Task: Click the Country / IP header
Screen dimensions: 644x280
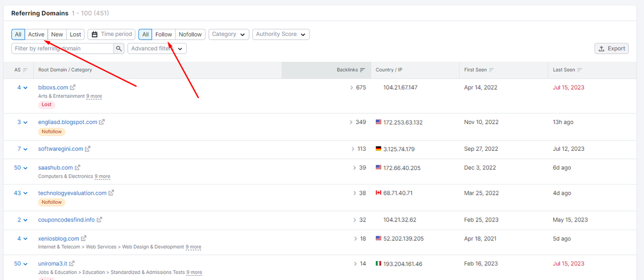Action: click(389, 70)
